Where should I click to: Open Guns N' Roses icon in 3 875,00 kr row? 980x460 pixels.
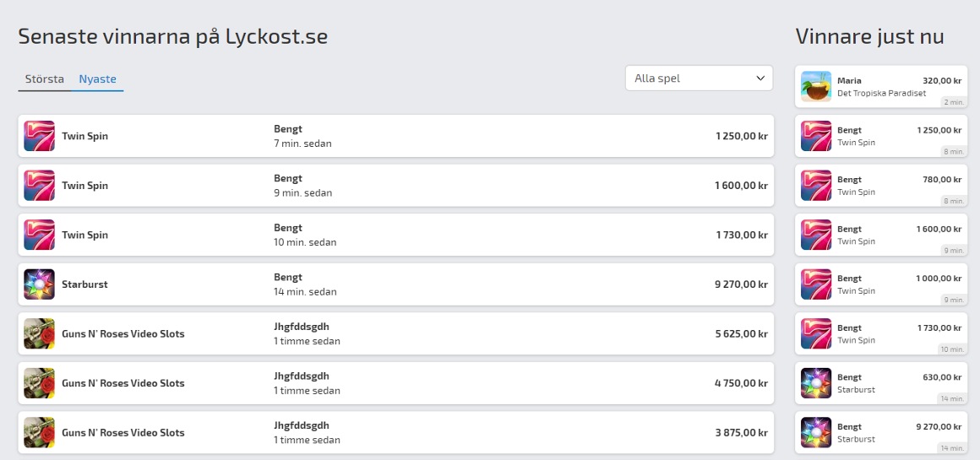click(x=40, y=432)
